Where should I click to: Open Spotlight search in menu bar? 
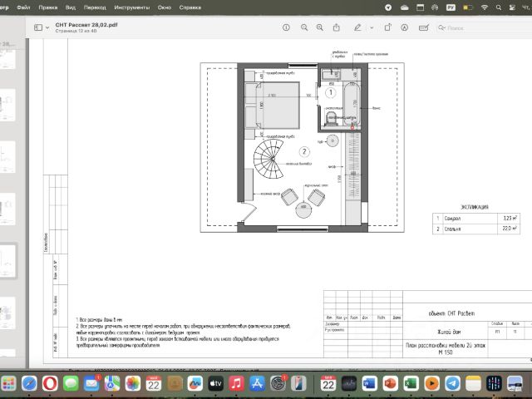coord(499,7)
